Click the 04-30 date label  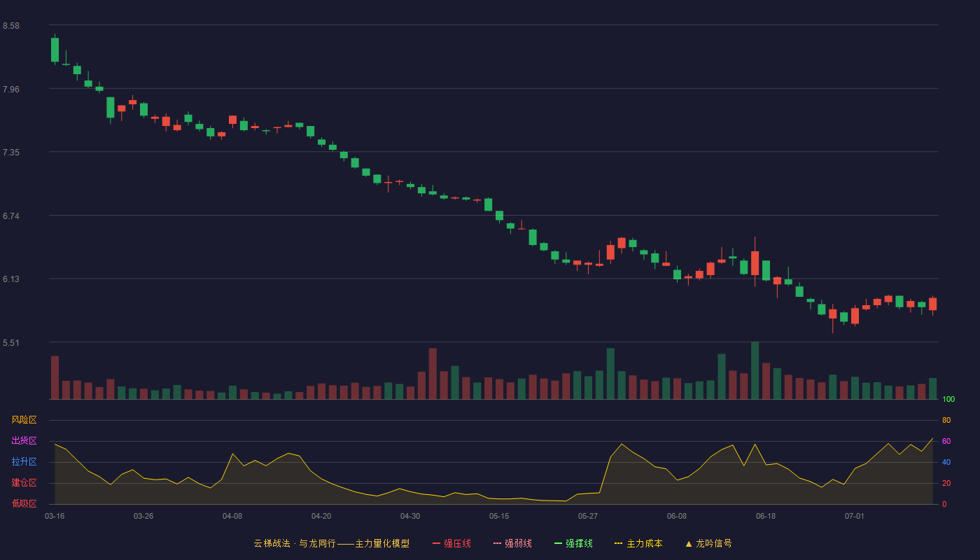pos(410,516)
